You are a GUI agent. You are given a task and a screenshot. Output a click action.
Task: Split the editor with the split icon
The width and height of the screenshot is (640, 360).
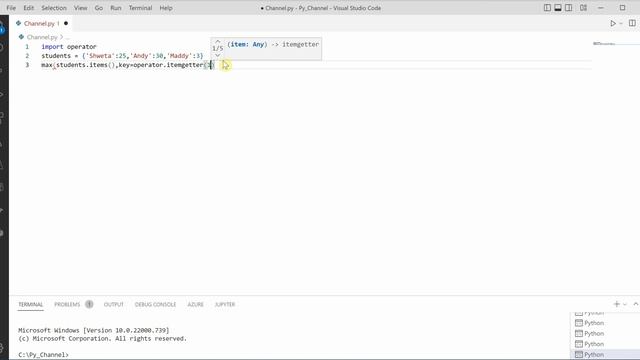pos(632,23)
